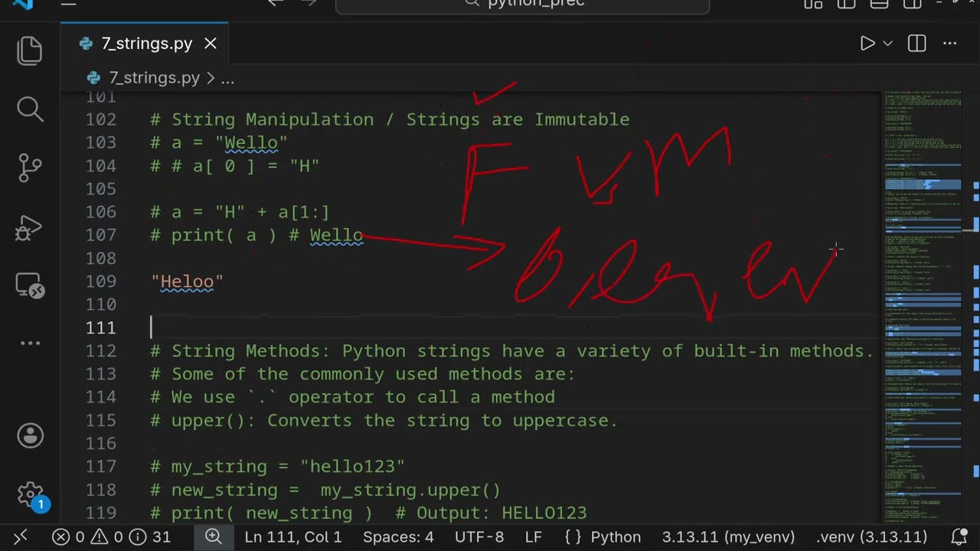980x551 pixels.
Task: Change end of line sequence LF
Action: (534, 537)
